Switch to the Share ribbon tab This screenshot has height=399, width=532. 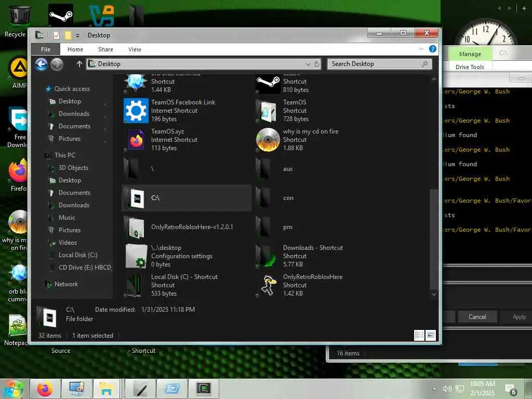coord(105,49)
